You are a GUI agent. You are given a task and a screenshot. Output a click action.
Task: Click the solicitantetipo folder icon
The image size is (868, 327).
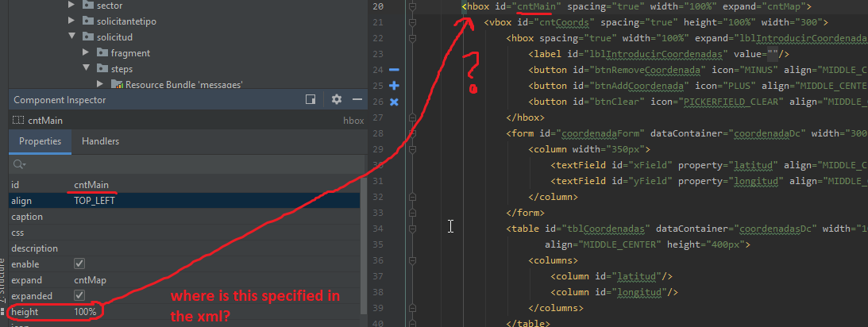click(87, 21)
